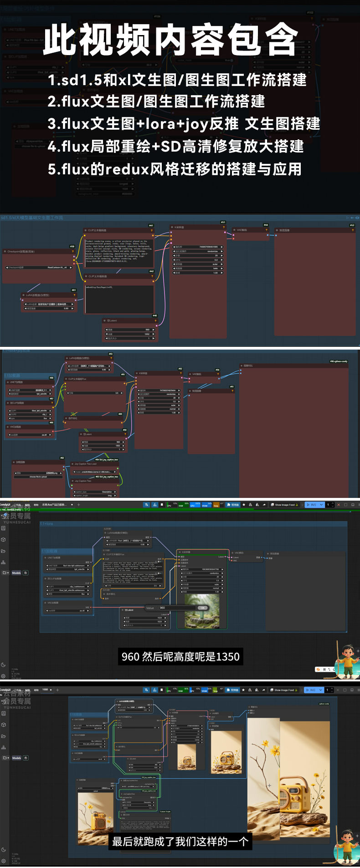The height and width of the screenshot is (868, 360).
Task: Click Models label in the 最后就跑成了 sidebar
Action: click(x=16, y=758)
